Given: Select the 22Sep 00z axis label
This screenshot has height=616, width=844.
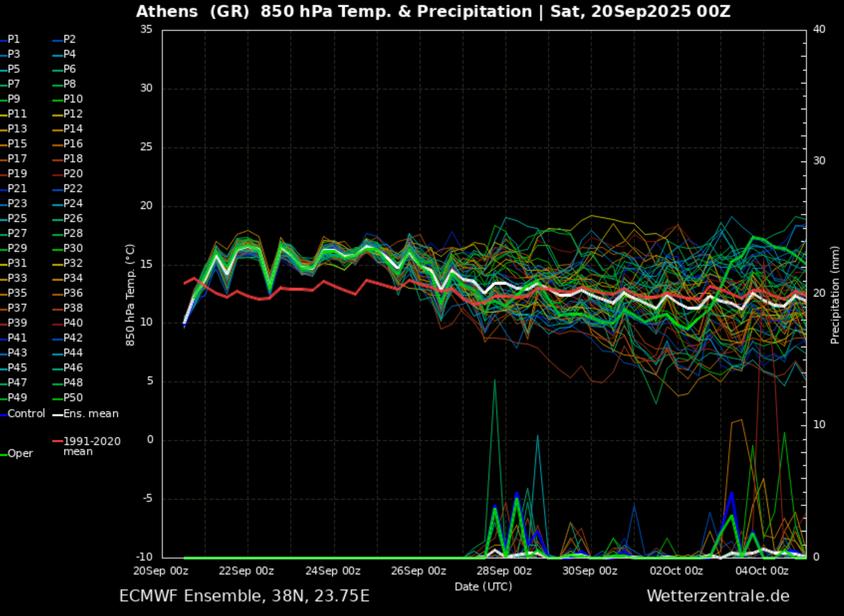Looking at the screenshot, I should coord(246,571).
